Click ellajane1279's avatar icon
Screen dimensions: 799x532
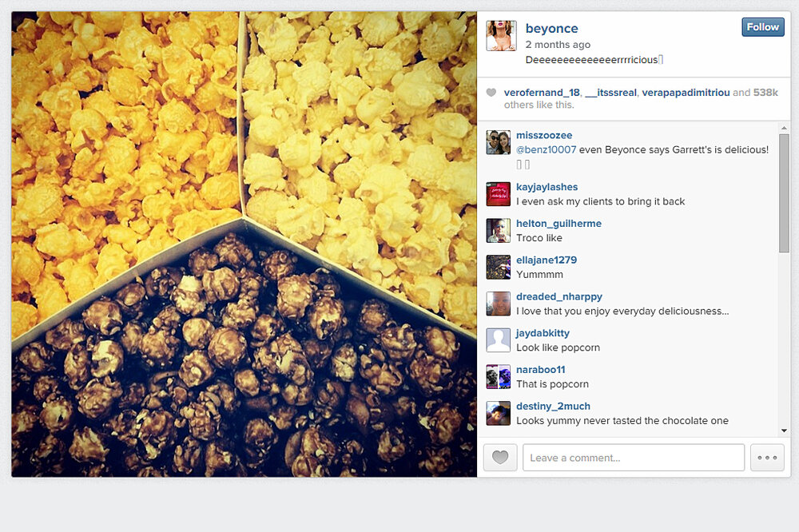click(x=499, y=267)
